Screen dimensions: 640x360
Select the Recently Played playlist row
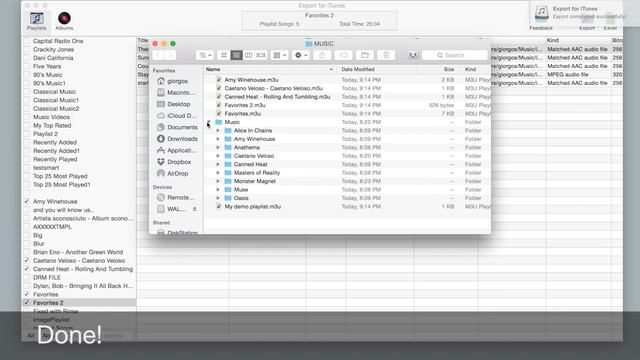(x=79, y=159)
